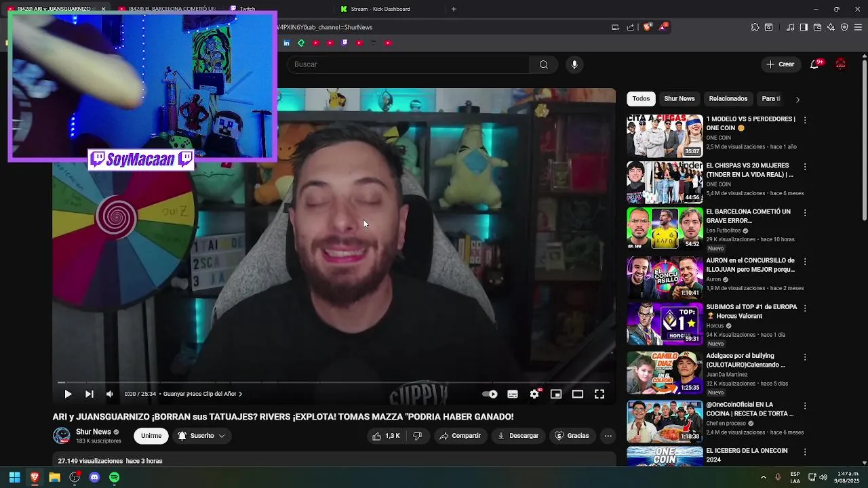Open the Brave wallet icon
The image size is (868, 488).
point(817,27)
